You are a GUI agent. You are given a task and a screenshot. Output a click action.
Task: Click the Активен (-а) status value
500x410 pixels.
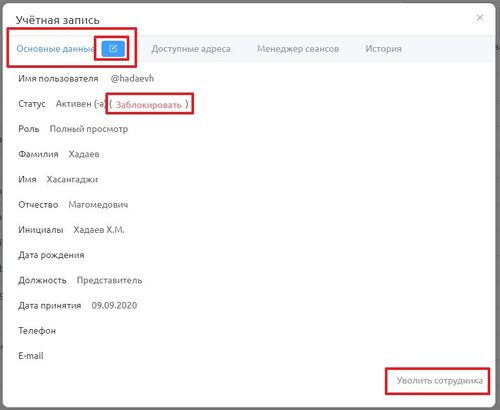[80, 104]
